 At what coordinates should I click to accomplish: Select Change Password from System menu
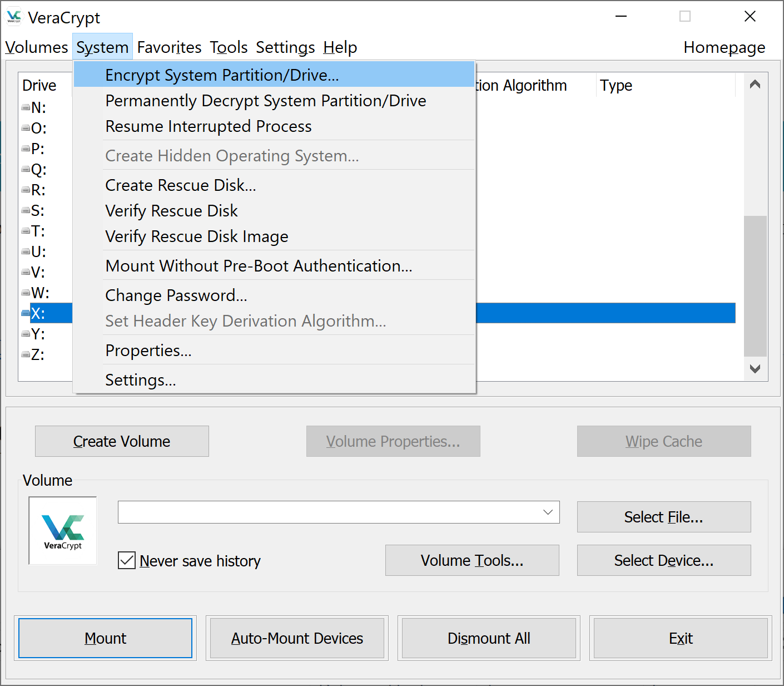tap(176, 295)
